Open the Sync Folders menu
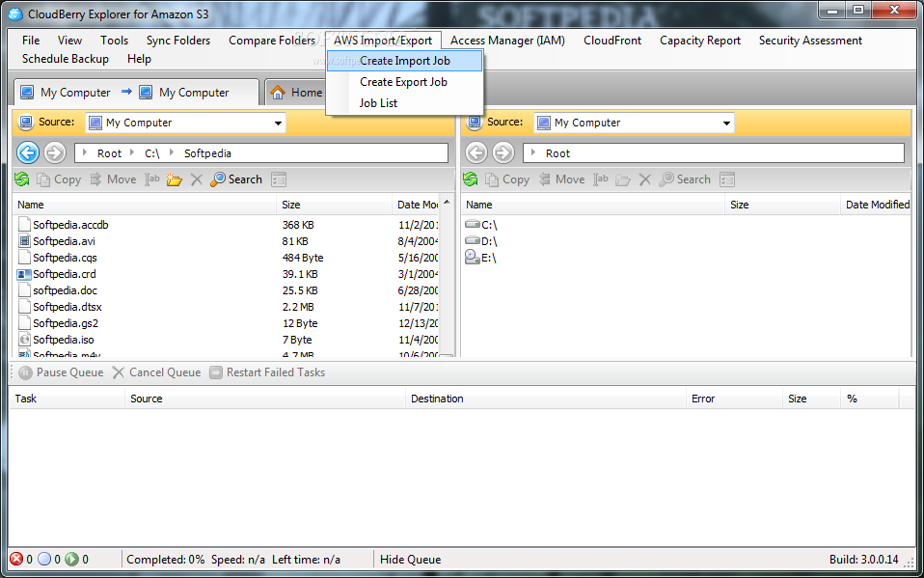This screenshot has width=924, height=578. (178, 41)
